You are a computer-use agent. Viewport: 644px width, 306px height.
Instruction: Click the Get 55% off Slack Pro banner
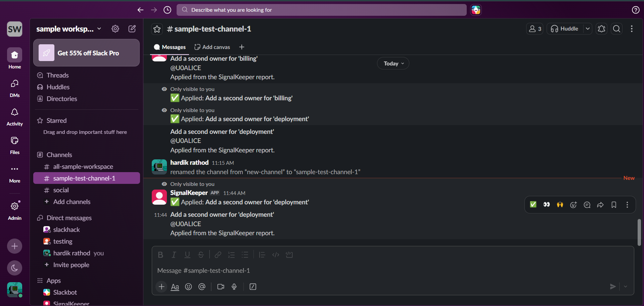(87, 53)
